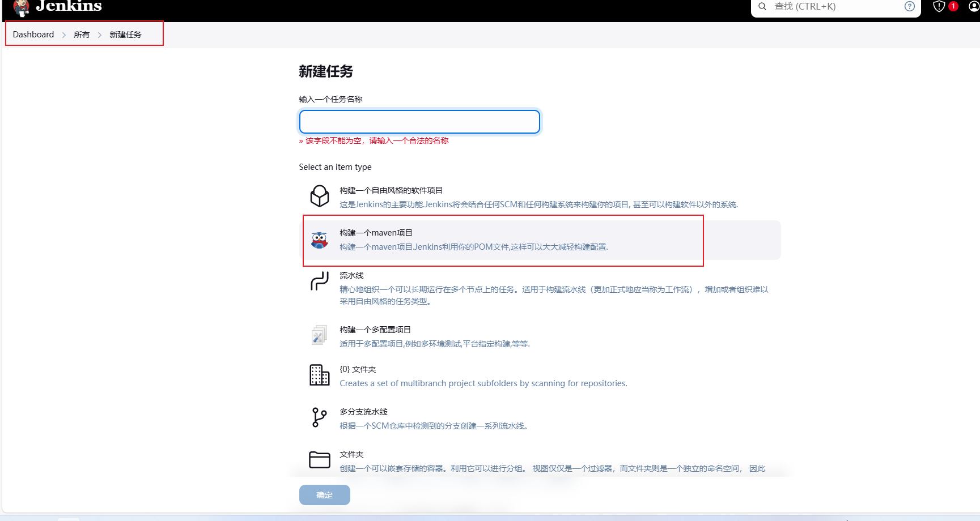Click the multibranch pipeline branch icon
The image size is (980, 521).
click(x=320, y=417)
